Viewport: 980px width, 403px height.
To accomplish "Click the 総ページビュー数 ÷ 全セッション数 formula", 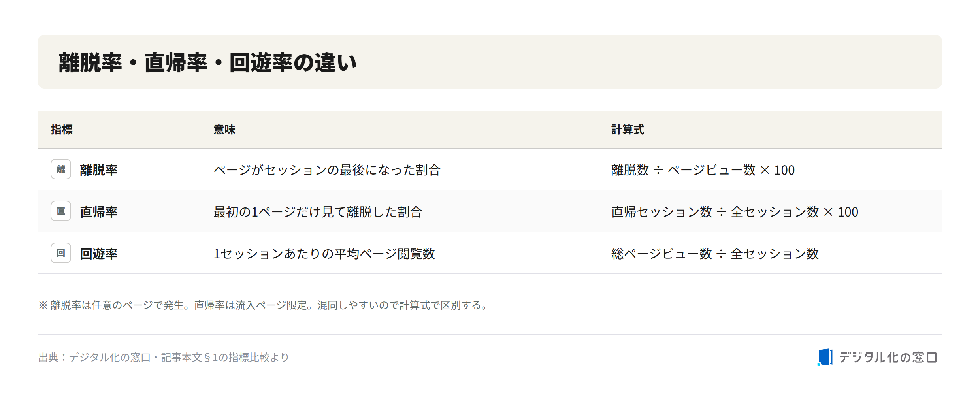I will 715,254.
